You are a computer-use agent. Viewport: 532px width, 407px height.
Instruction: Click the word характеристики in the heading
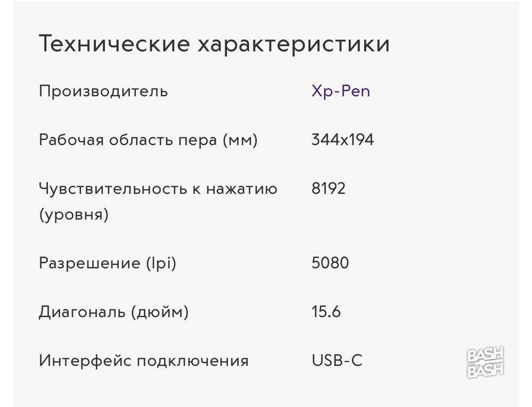(x=293, y=45)
